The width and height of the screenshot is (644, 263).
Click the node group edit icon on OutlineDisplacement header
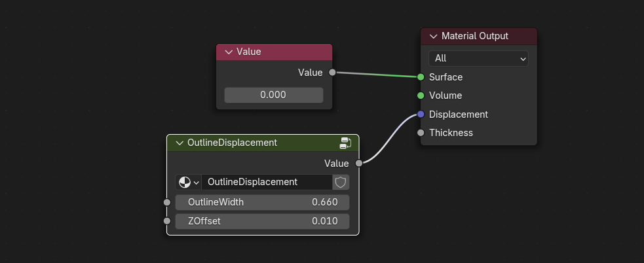(346, 143)
